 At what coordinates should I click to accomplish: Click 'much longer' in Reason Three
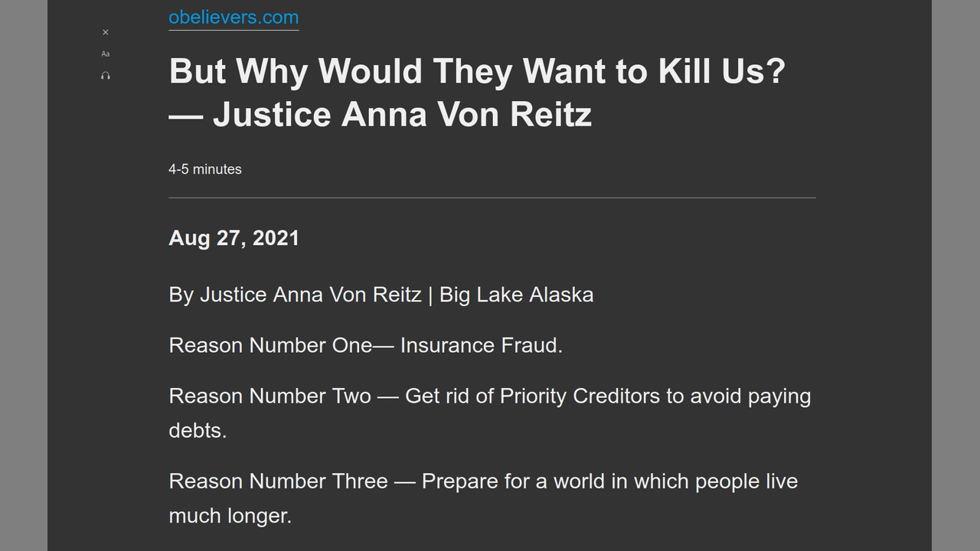coord(230,516)
